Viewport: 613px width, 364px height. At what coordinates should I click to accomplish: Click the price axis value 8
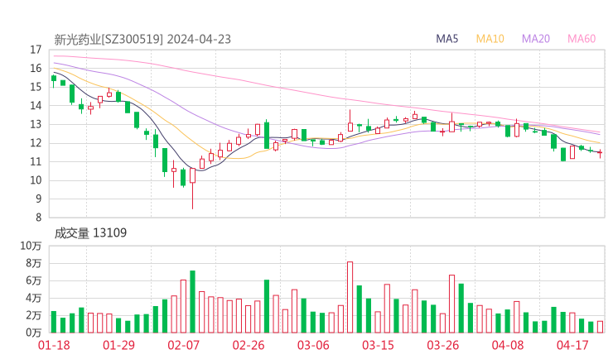pos(38,218)
